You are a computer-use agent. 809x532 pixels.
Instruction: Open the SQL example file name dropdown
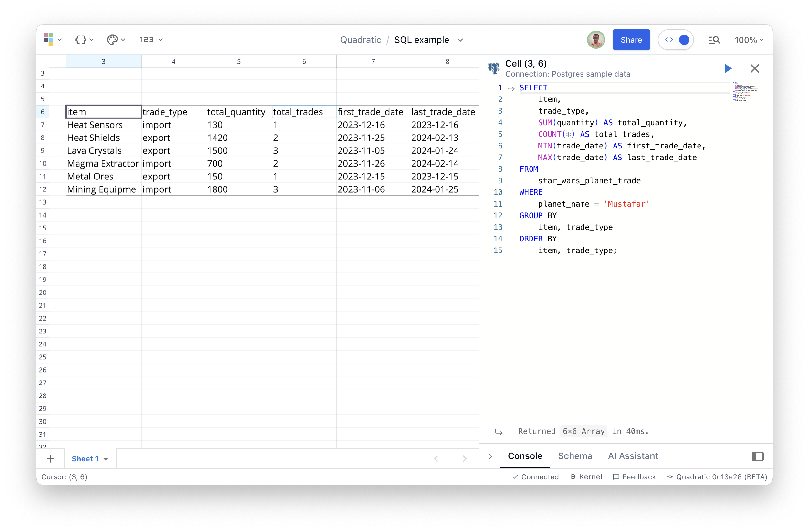[460, 40]
